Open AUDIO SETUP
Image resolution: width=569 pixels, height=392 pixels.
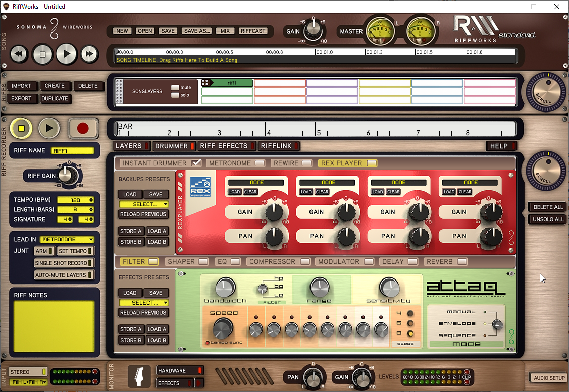tap(549, 378)
